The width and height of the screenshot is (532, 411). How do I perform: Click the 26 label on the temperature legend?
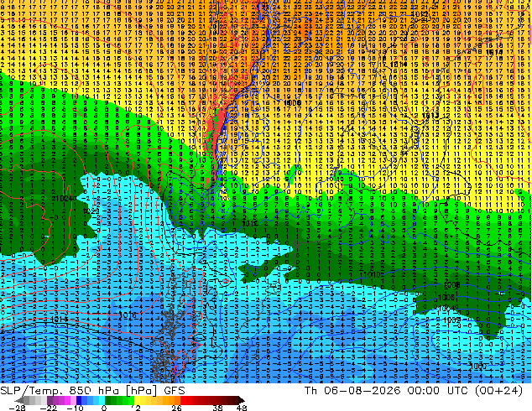pos(176,408)
